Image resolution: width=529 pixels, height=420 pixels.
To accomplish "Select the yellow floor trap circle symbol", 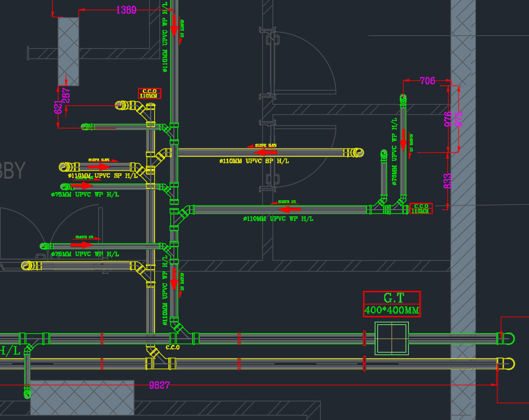I will point(120,105).
